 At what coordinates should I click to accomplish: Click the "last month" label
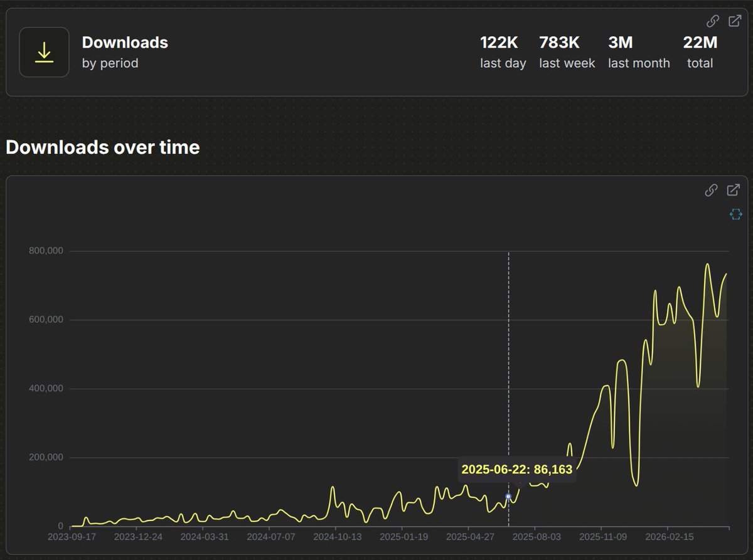point(639,63)
